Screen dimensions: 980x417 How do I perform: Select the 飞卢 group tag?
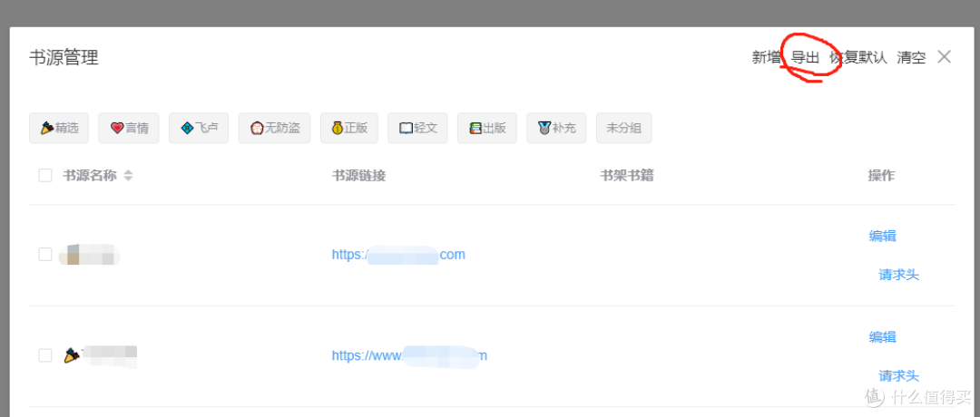point(199,128)
